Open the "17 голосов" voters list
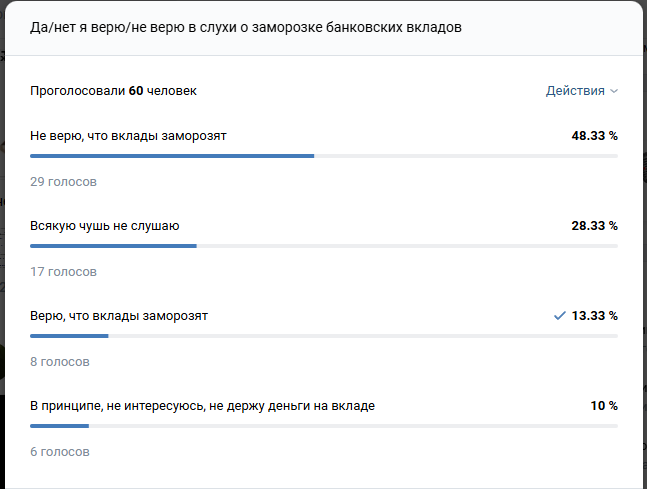 pos(63,271)
